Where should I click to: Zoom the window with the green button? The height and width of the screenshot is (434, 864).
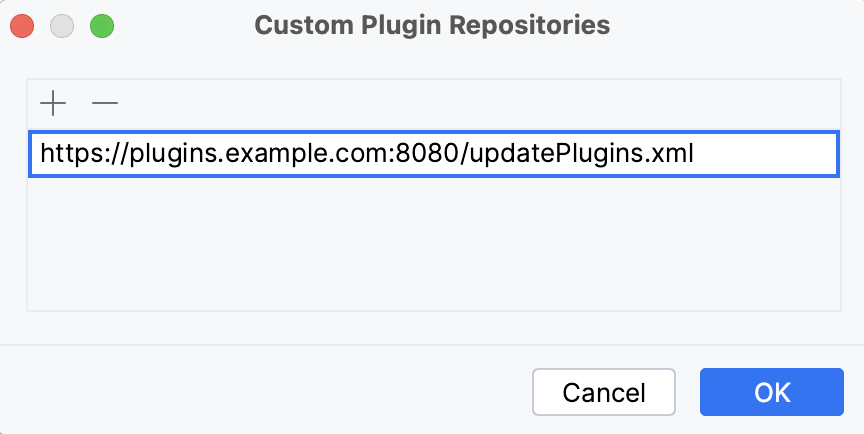click(102, 25)
